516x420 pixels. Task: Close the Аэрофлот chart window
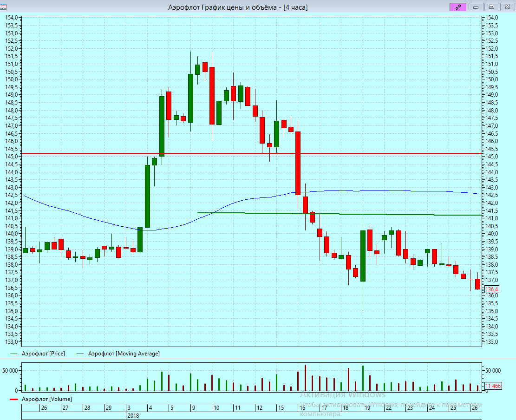point(507,7)
